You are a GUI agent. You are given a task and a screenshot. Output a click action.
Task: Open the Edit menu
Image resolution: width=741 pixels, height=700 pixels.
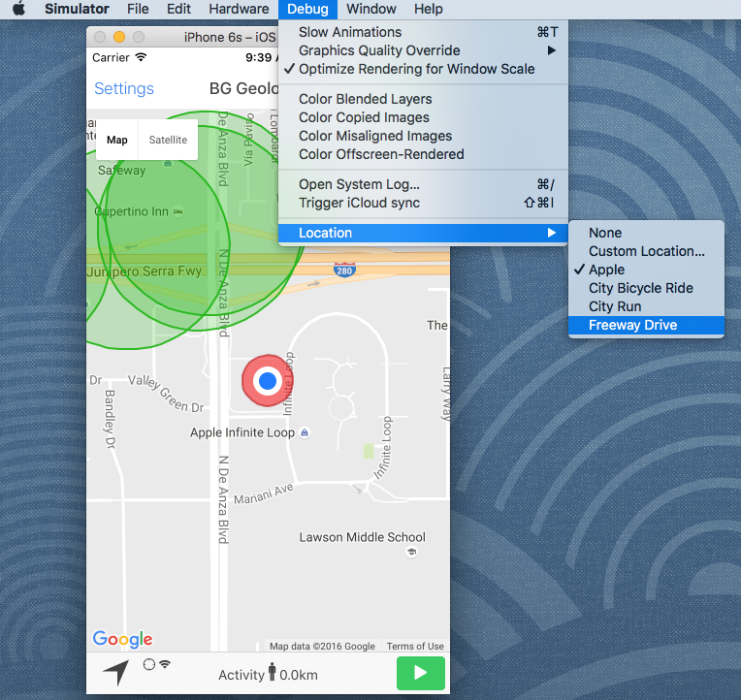pyautogui.click(x=178, y=9)
